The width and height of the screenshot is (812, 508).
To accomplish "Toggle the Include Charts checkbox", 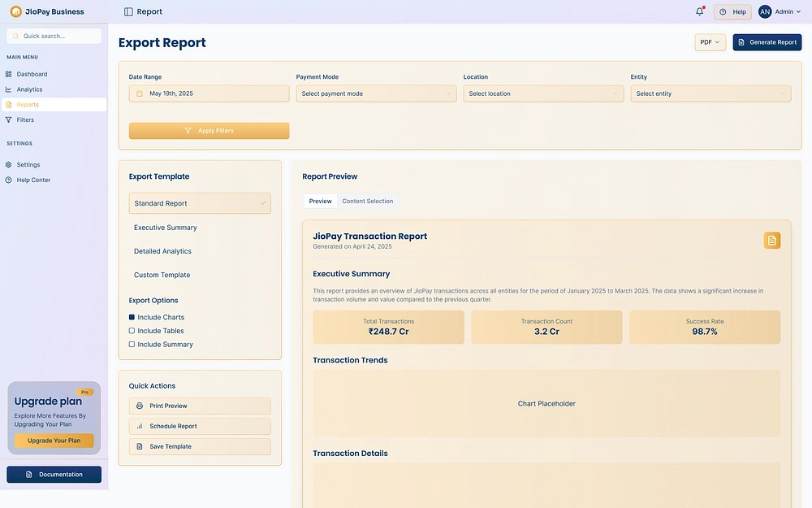I will (132, 317).
